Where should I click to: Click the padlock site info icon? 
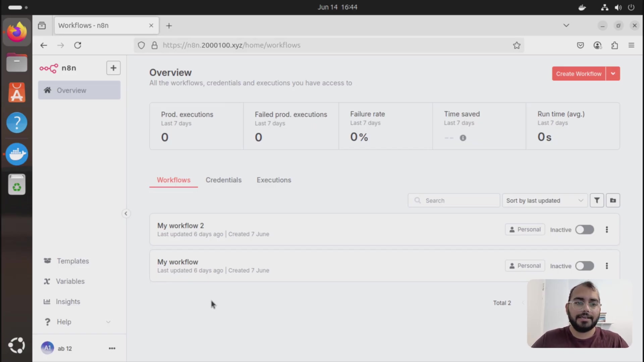point(154,45)
